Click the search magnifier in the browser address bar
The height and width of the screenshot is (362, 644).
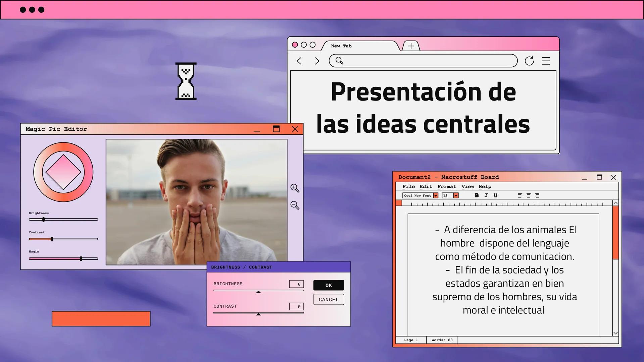(x=340, y=61)
